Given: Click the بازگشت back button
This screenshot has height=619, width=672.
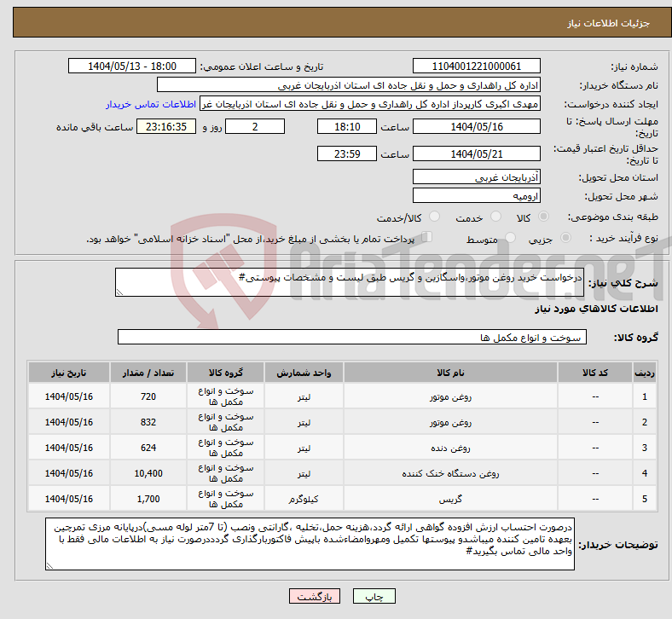Looking at the screenshot, I should click(315, 596).
